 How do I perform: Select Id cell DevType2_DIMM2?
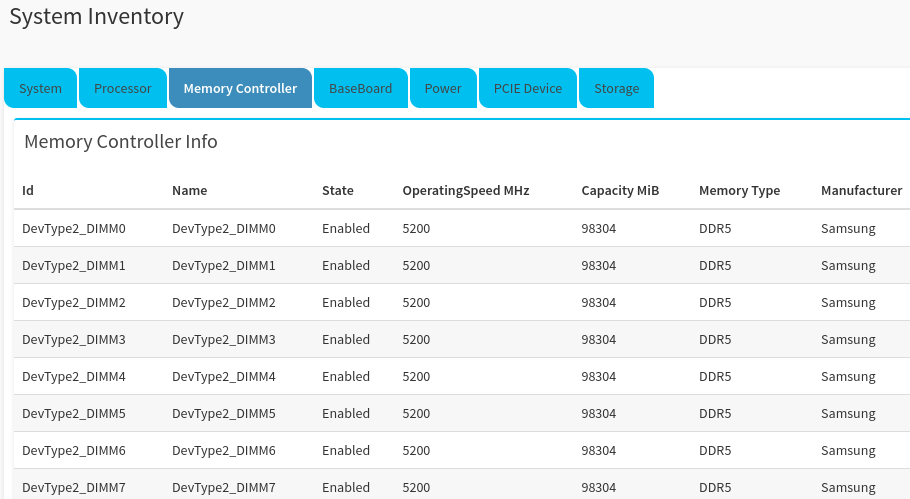[74, 303]
